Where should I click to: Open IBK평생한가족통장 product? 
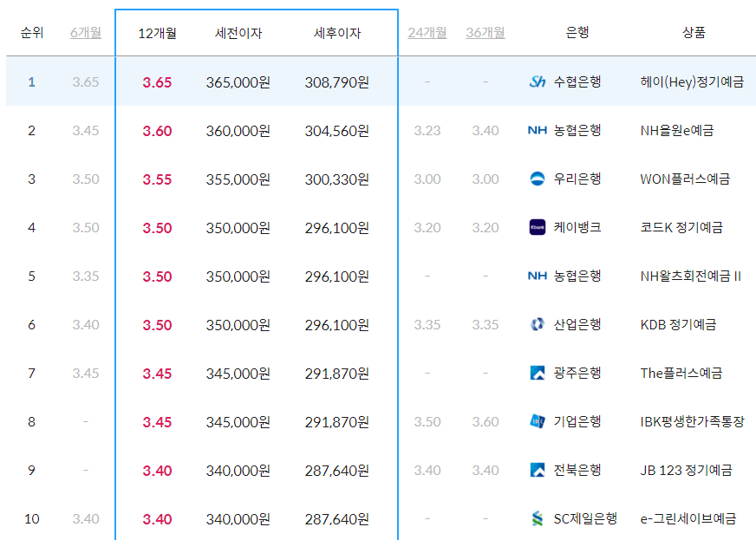pyautogui.click(x=693, y=422)
